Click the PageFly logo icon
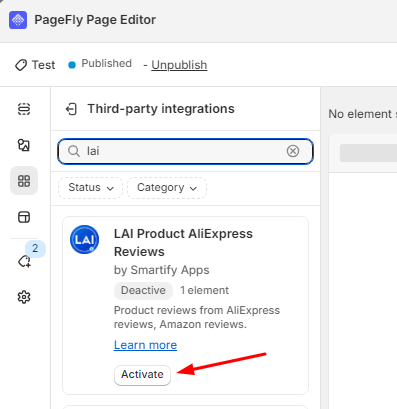397x409 pixels. point(18,20)
